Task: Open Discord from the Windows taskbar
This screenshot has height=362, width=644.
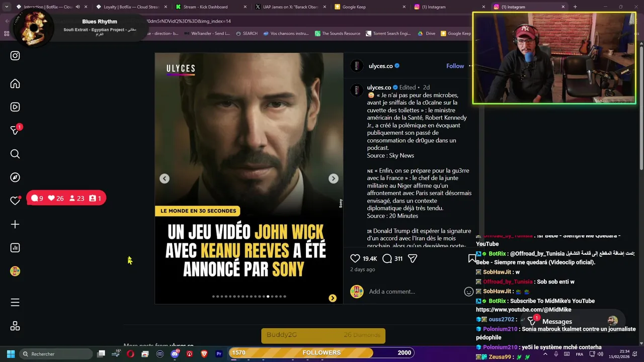Action: pos(175,353)
